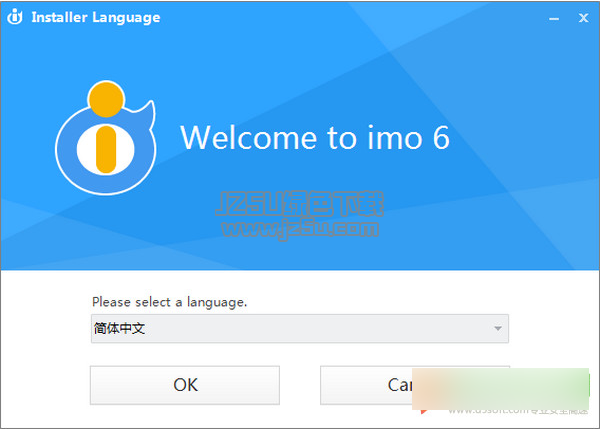
Task: Open the language selection dropdown
Action: [x=300, y=328]
